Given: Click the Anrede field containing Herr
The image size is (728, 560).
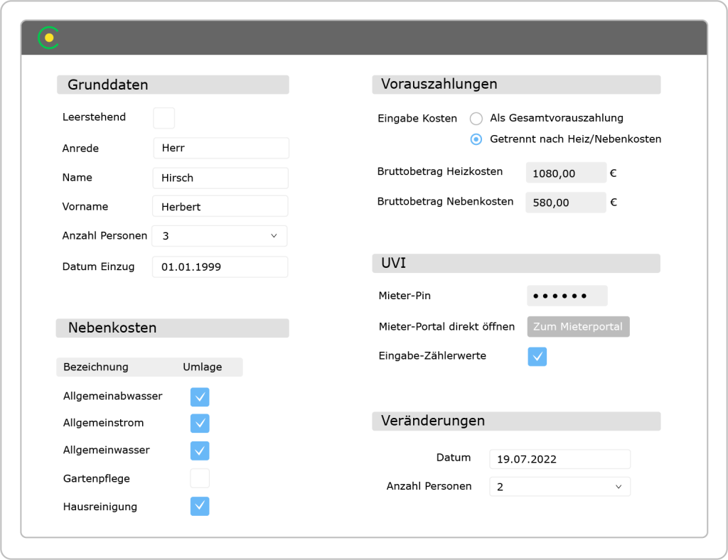Looking at the screenshot, I should click(221, 148).
